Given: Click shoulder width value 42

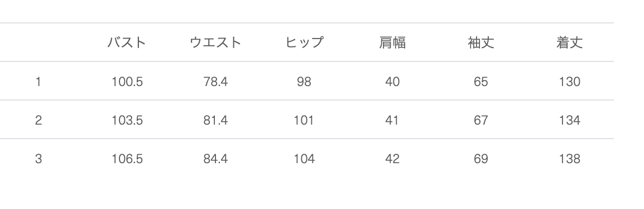Looking at the screenshot, I should [392, 159].
